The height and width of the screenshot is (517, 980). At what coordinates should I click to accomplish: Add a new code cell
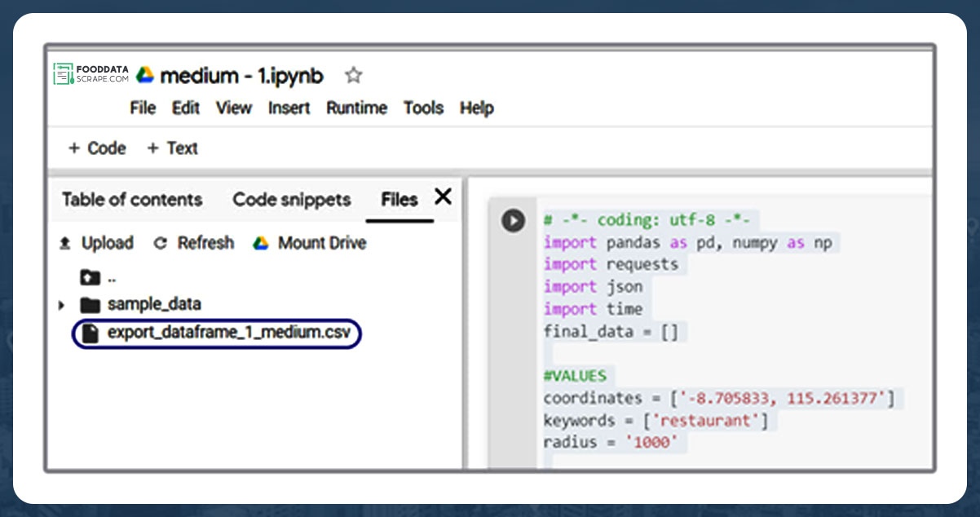click(x=95, y=148)
